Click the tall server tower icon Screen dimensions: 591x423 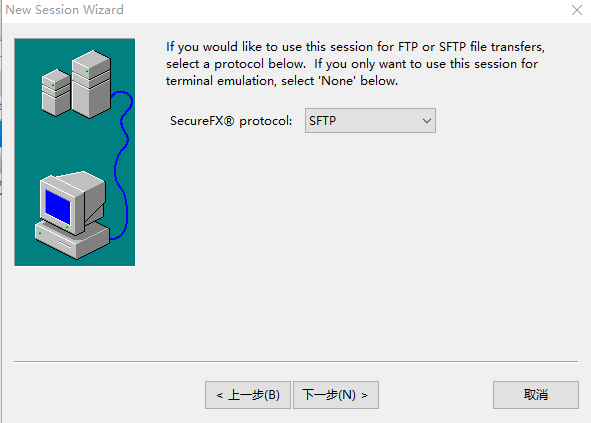point(91,84)
